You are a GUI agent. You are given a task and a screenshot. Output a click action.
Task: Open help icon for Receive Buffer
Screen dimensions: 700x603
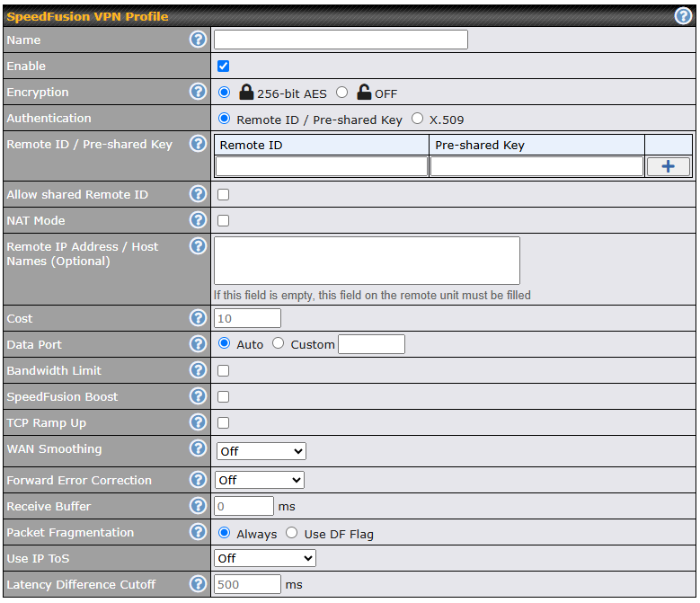click(x=198, y=506)
